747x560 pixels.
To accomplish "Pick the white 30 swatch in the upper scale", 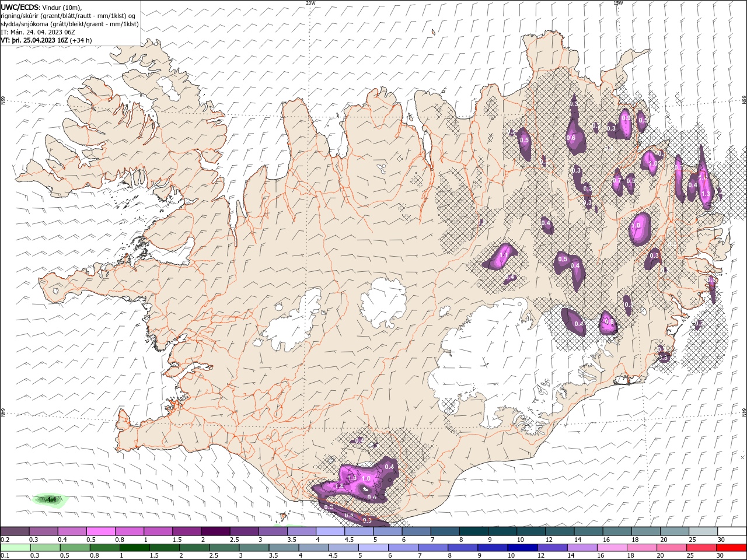I will pyautogui.click(x=731, y=531).
